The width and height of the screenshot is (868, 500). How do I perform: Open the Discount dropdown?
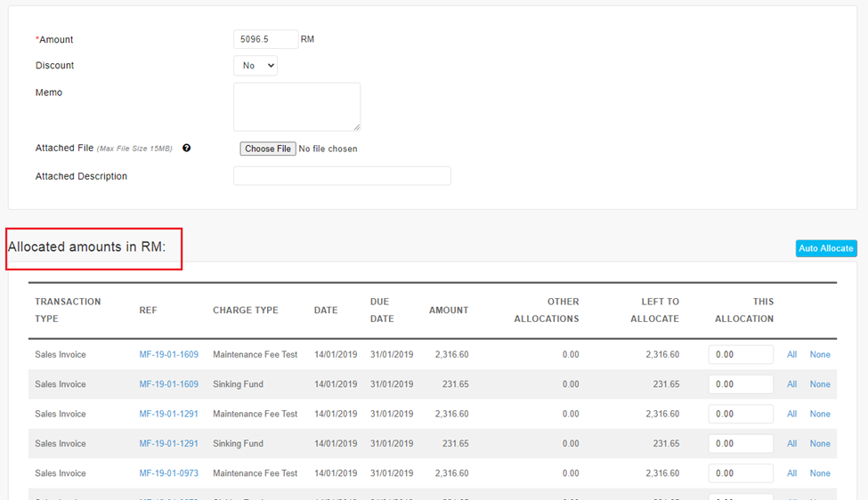coord(256,66)
